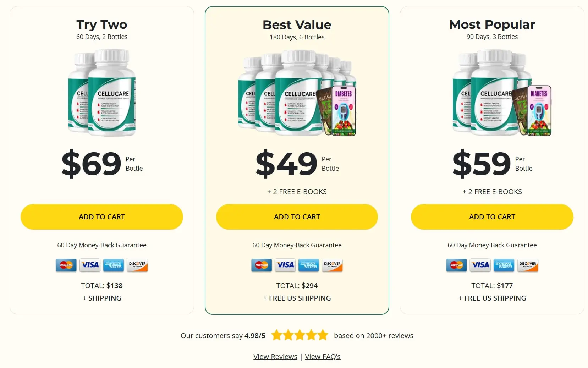Open the View Reviews link

[x=275, y=357]
